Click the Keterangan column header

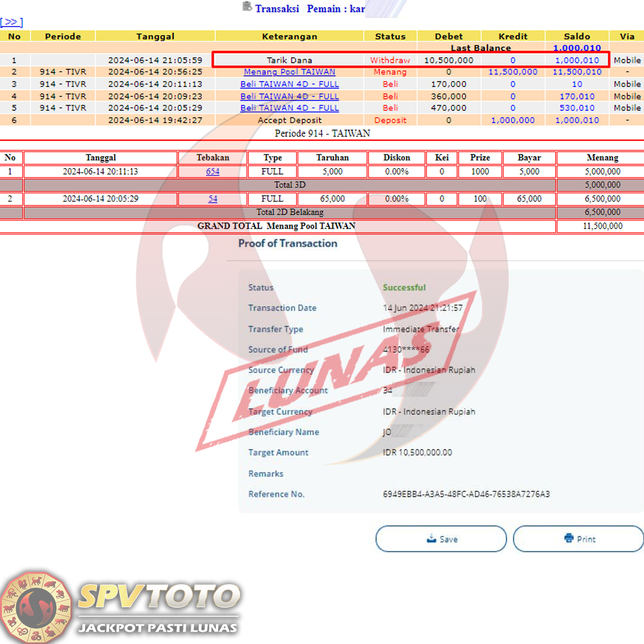click(x=289, y=37)
